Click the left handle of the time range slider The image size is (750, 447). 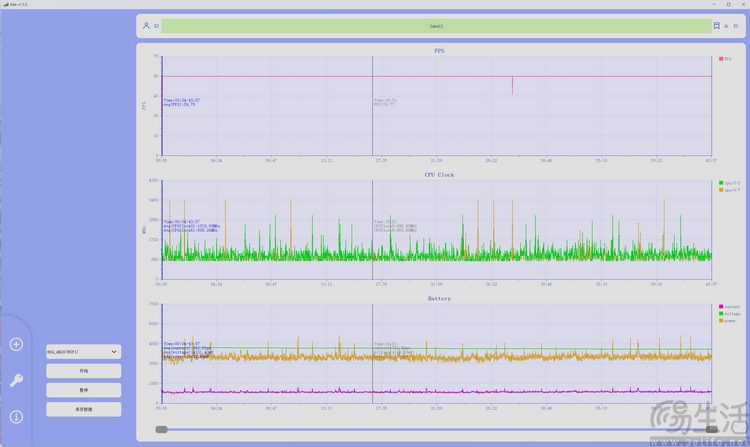[x=161, y=429]
